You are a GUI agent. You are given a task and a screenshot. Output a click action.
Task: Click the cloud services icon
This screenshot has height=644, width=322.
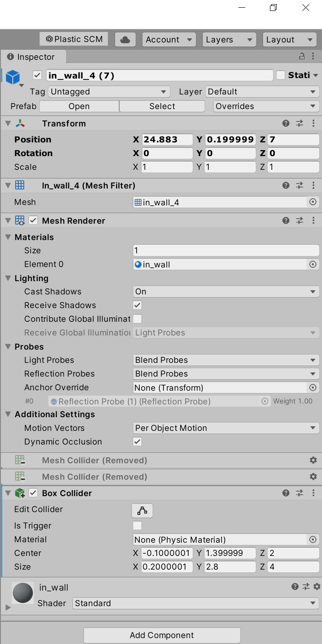pyautogui.click(x=125, y=40)
